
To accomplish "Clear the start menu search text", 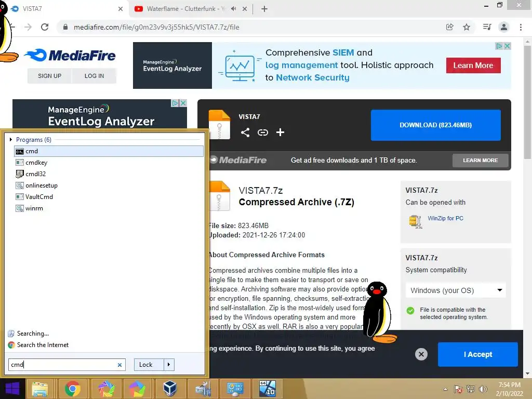I will click(x=119, y=365).
